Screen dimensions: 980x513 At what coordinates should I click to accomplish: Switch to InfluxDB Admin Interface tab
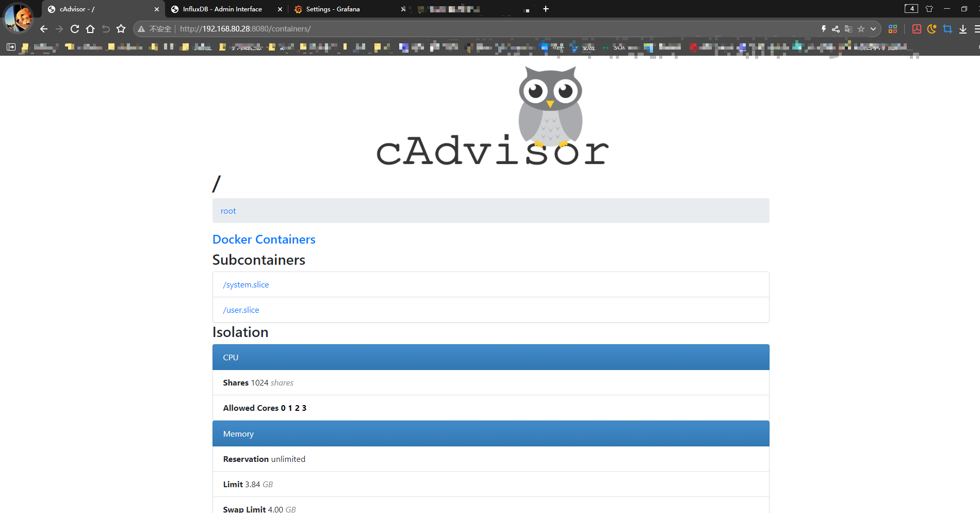click(227, 9)
